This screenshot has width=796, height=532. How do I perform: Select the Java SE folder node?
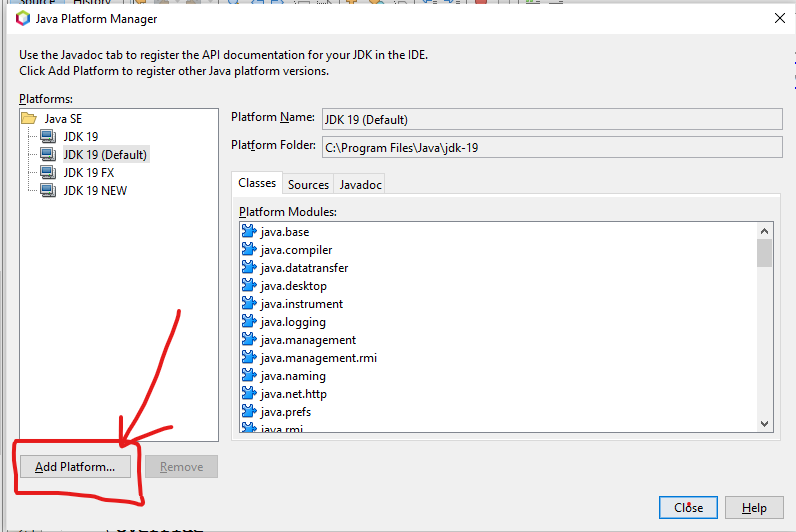click(x=63, y=119)
